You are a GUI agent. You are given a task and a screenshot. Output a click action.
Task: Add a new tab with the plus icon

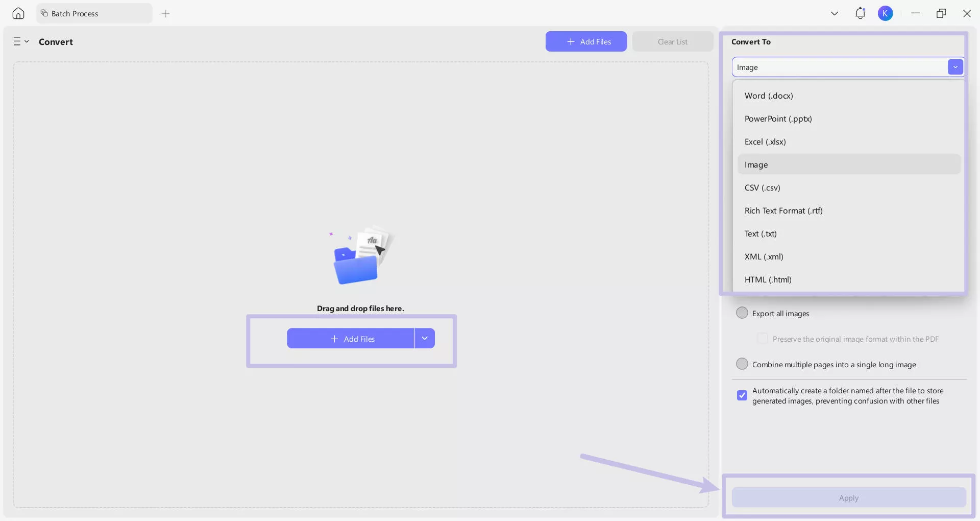(x=165, y=13)
